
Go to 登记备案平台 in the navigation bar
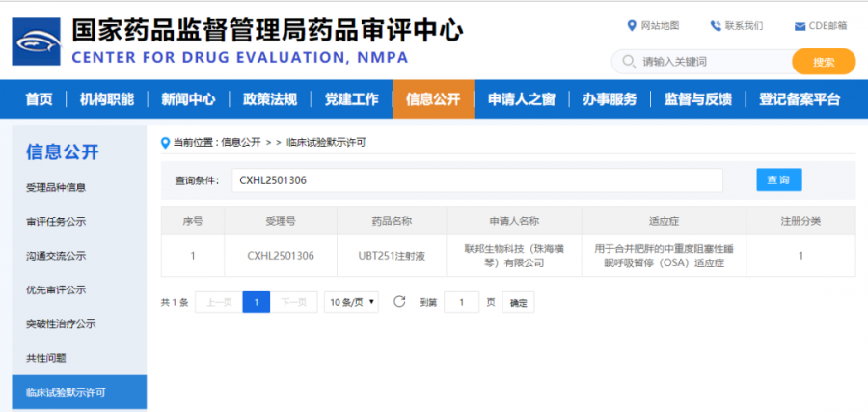pyautogui.click(x=800, y=99)
